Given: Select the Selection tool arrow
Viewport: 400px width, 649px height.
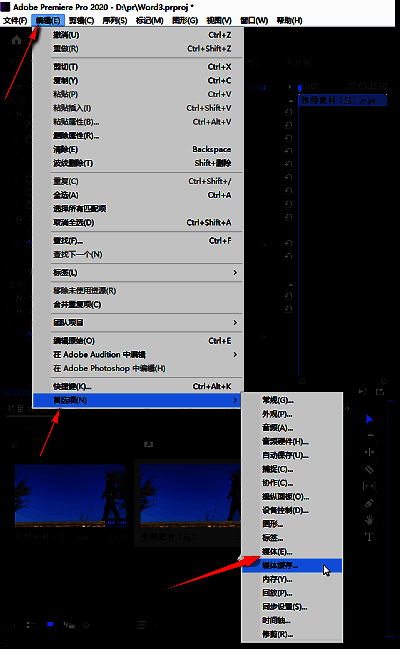Looking at the screenshot, I should click(369, 419).
